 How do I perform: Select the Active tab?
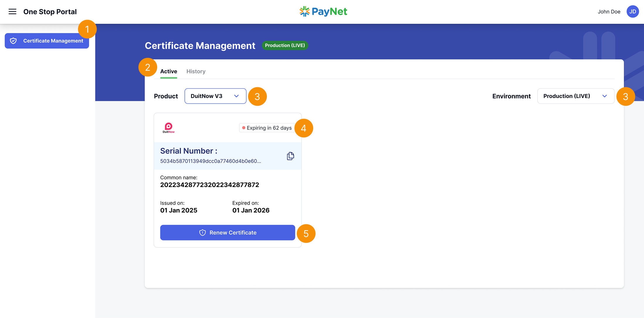168,71
